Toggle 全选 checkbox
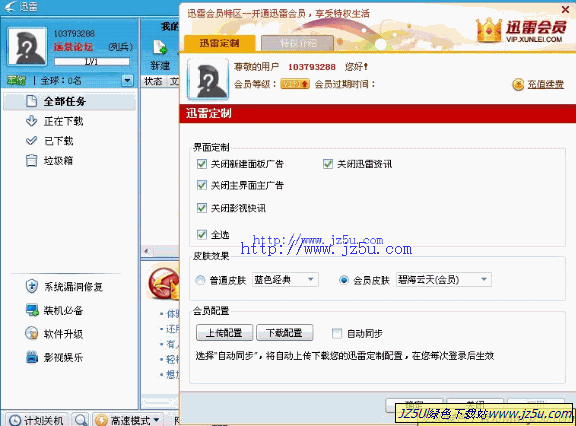This screenshot has height=426, width=576. coord(202,234)
